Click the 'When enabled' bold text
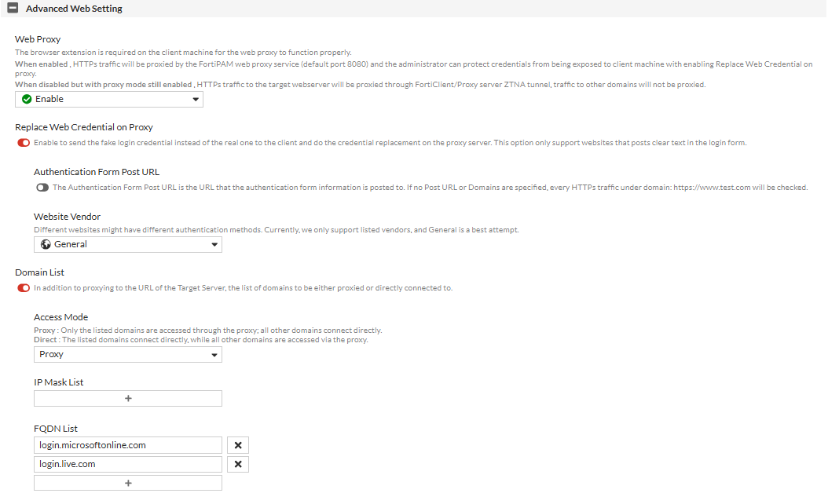Viewport: 828px width, 504px height. point(41,64)
